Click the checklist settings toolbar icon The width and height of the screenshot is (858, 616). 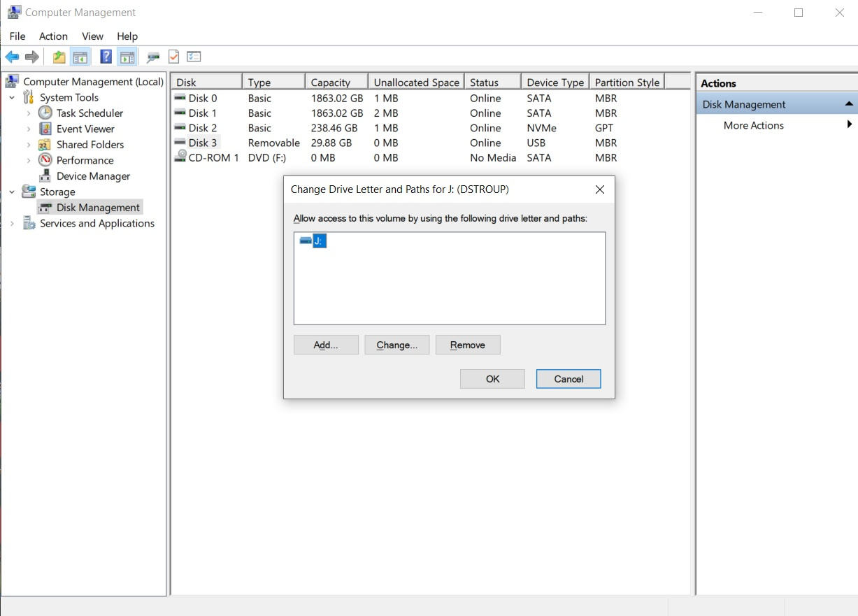(x=194, y=57)
